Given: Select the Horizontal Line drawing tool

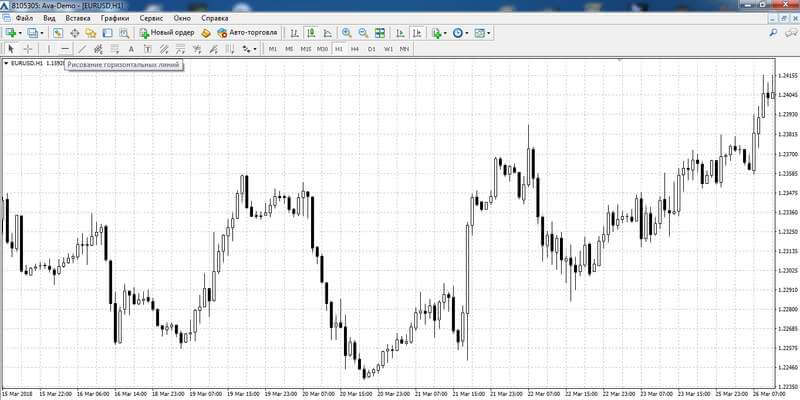Looking at the screenshot, I should click(65, 49).
